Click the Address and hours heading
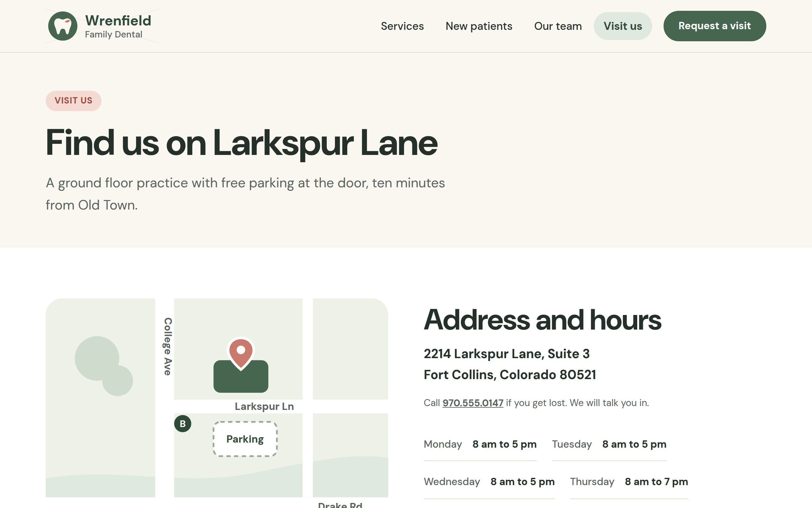 pyautogui.click(x=542, y=320)
